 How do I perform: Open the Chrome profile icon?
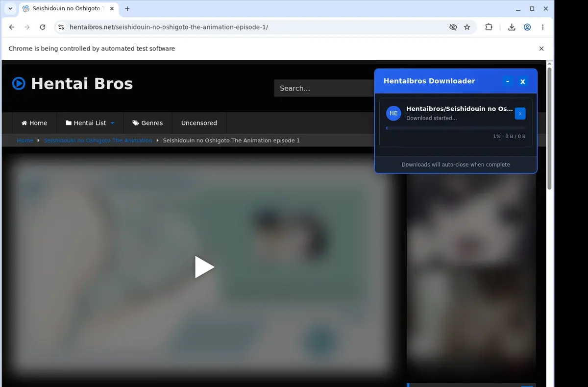pos(527,27)
